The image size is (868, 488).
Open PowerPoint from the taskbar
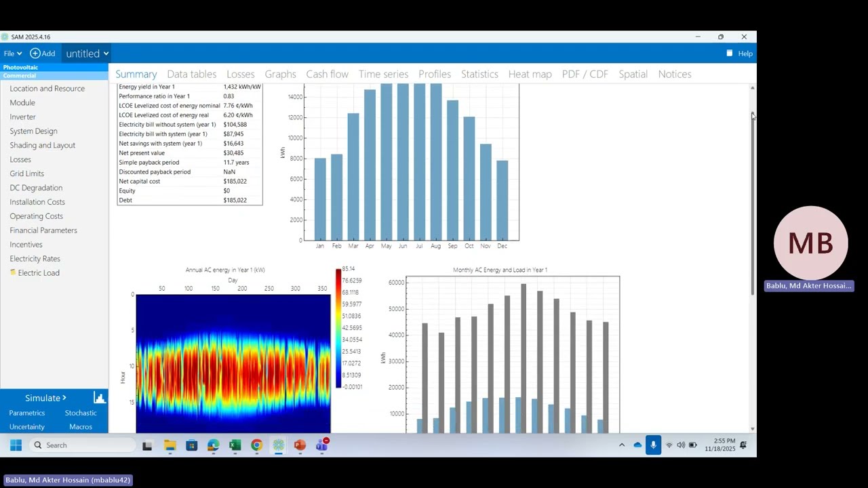[300, 445]
